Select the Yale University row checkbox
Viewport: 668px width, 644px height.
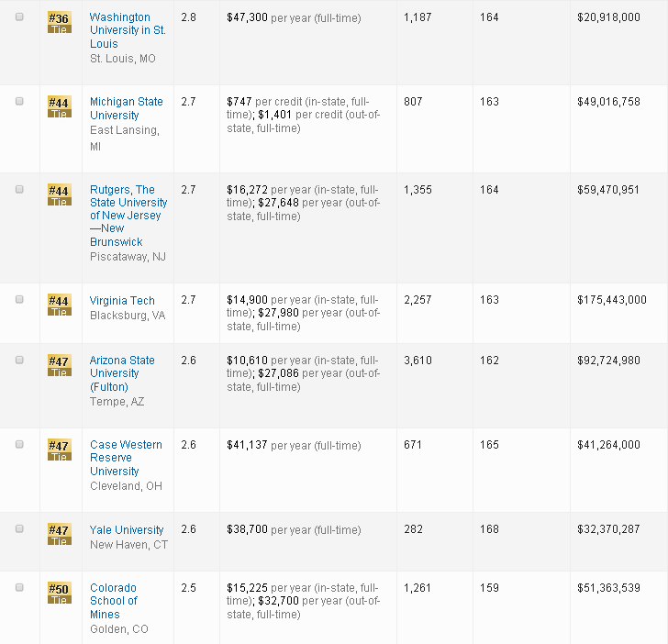(19, 529)
